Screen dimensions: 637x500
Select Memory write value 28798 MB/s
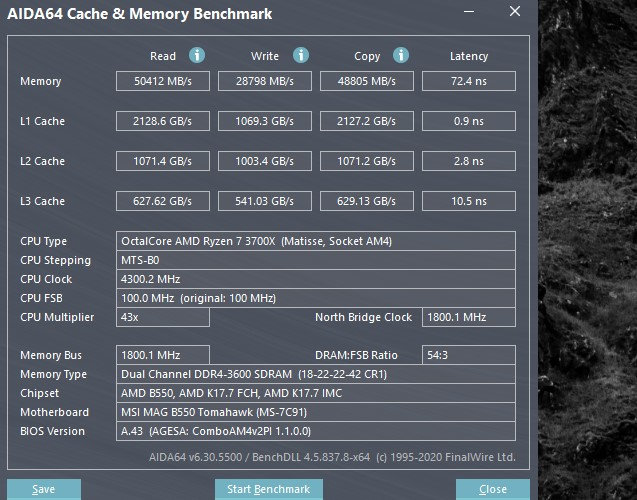(265, 81)
